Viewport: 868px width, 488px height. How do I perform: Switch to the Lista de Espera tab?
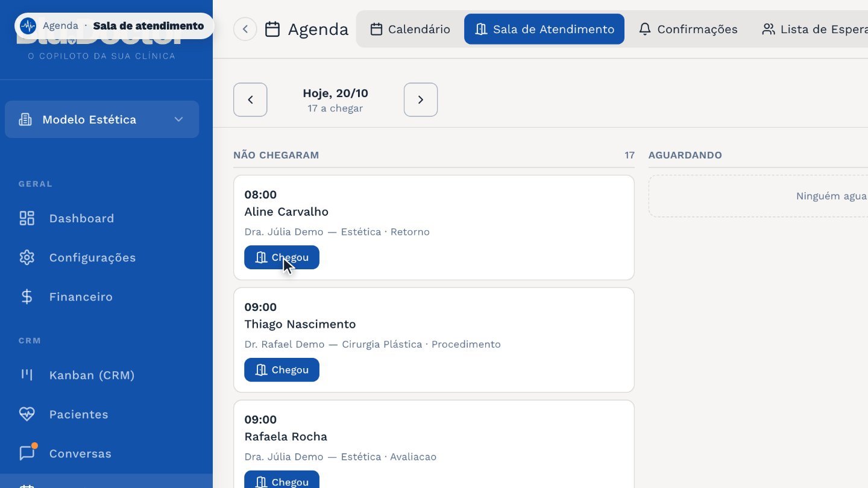point(815,29)
